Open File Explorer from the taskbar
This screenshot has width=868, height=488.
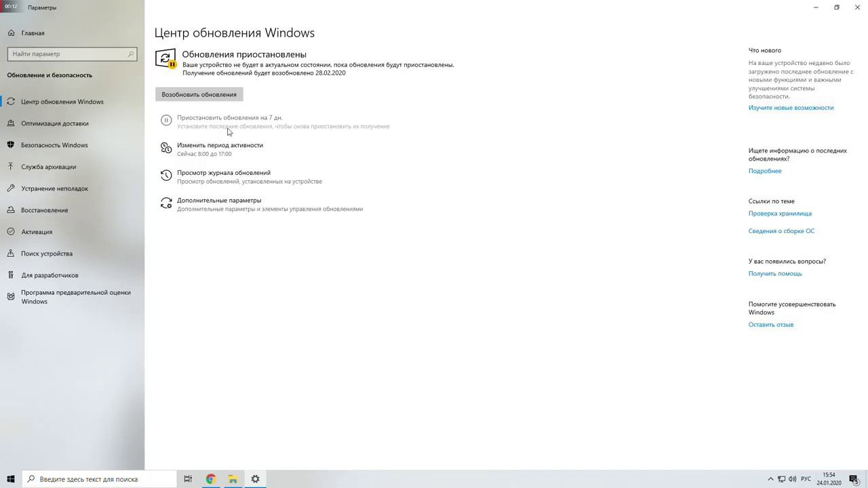tap(233, 479)
